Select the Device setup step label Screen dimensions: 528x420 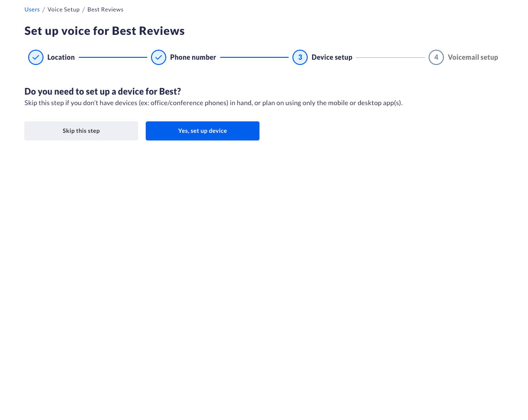point(332,57)
